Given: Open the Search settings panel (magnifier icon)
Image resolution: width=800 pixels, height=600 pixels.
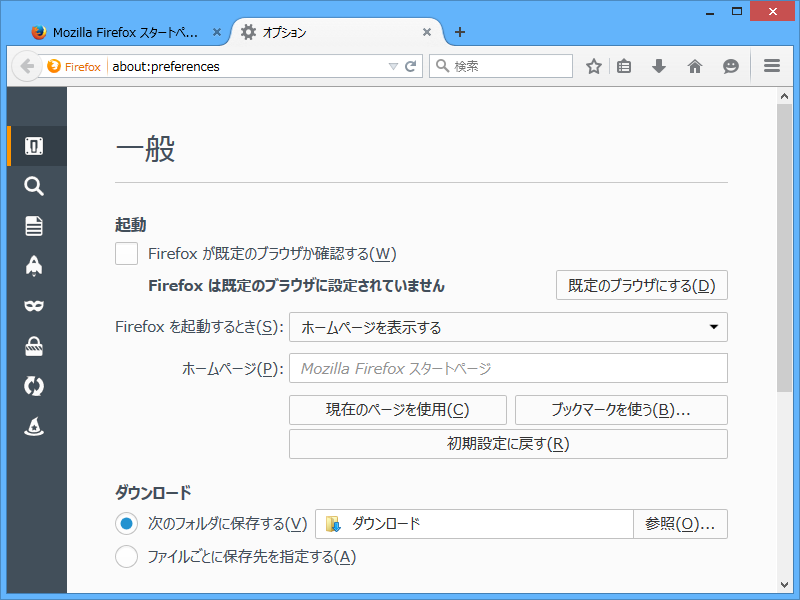Looking at the screenshot, I should (x=34, y=186).
